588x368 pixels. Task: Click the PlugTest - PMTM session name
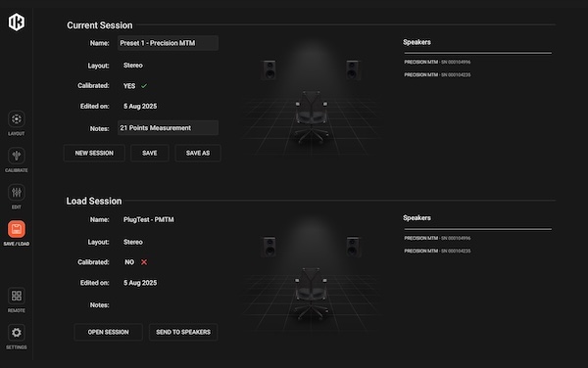coord(149,220)
